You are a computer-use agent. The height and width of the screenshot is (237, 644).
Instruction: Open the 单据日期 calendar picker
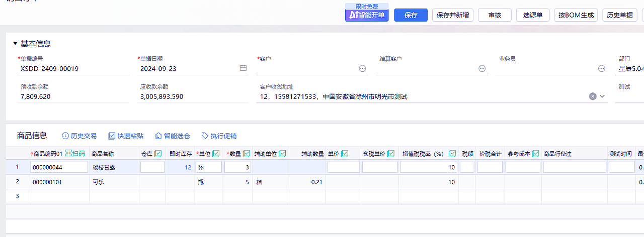[243, 68]
